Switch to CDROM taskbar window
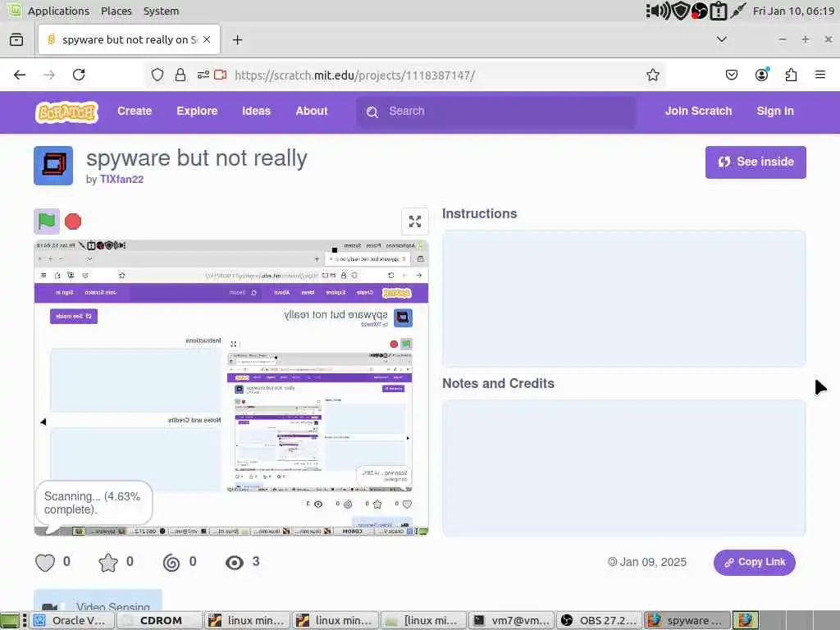 [x=160, y=620]
